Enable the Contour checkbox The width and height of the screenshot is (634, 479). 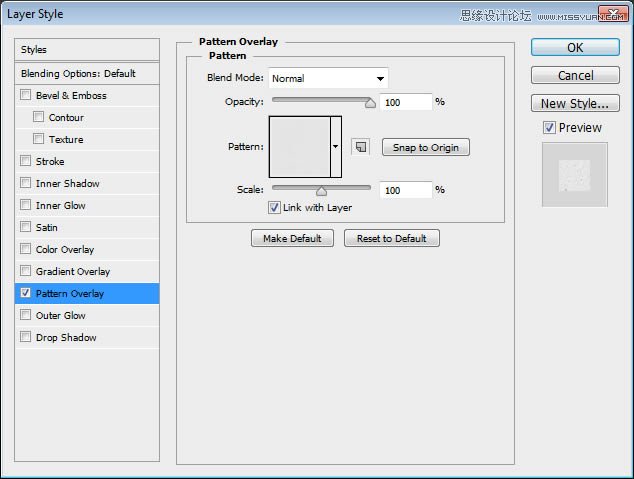(x=38, y=117)
